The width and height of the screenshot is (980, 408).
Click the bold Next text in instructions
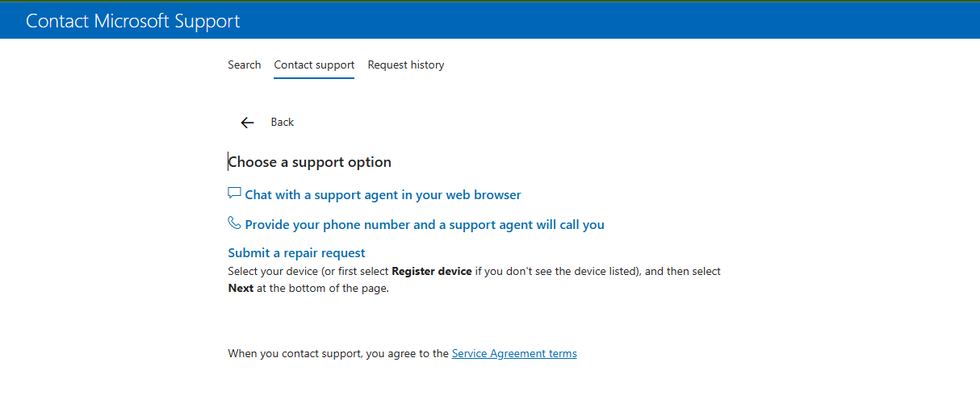pyautogui.click(x=241, y=288)
